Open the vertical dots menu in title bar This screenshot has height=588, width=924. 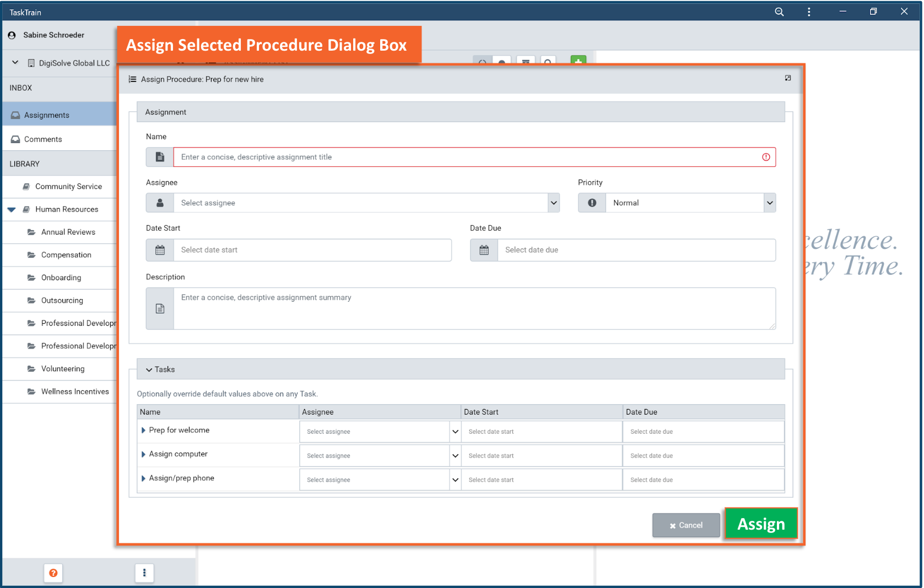coord(809,12)
